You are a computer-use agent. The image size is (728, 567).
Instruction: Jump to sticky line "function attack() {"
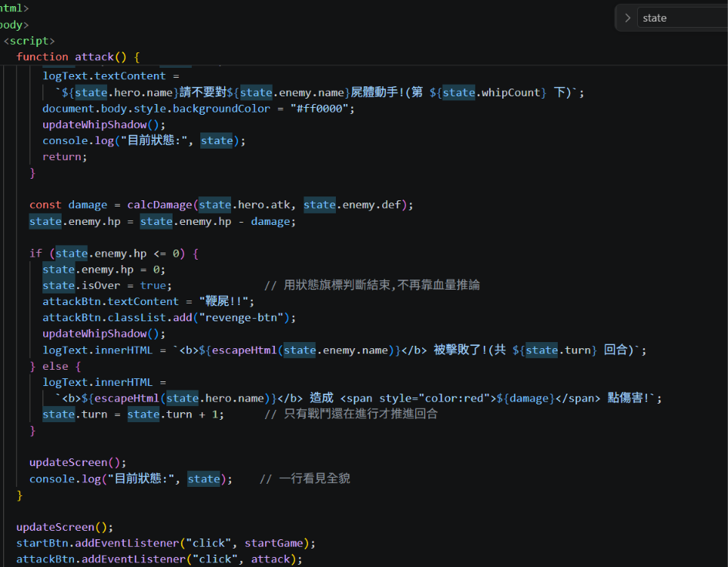click(78, 57)
